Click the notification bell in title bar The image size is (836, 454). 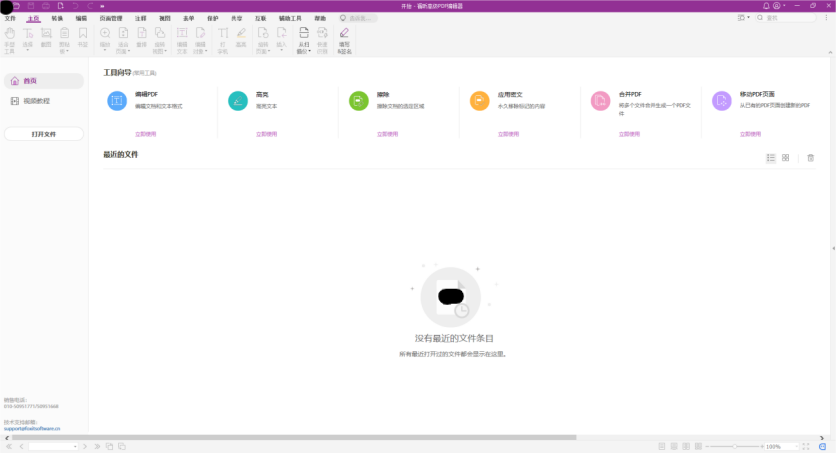coord(767,6)
